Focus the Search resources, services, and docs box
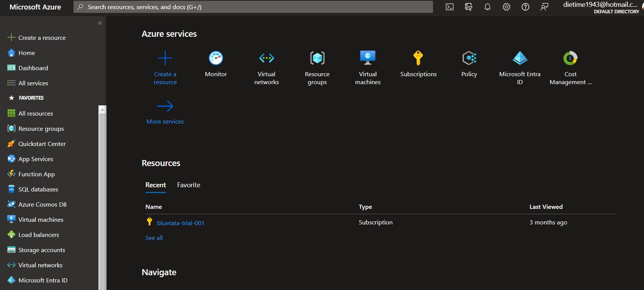 click(x=253, y=7)
